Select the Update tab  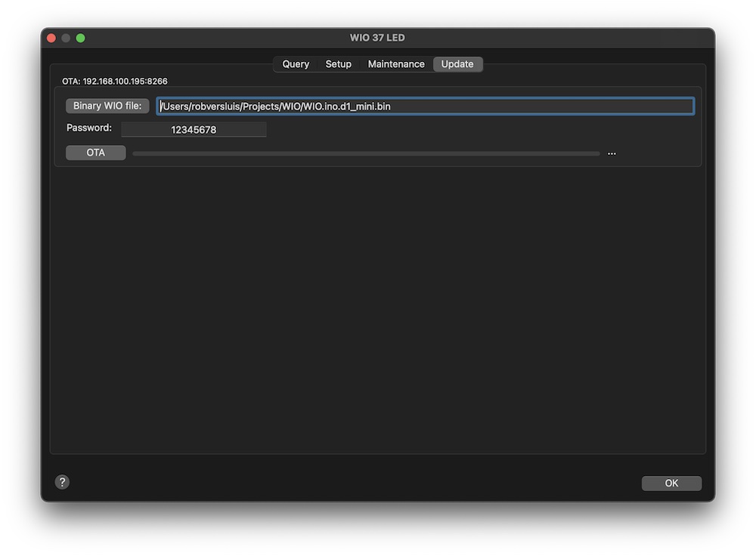pyautogui.click(x=457, y=64)
